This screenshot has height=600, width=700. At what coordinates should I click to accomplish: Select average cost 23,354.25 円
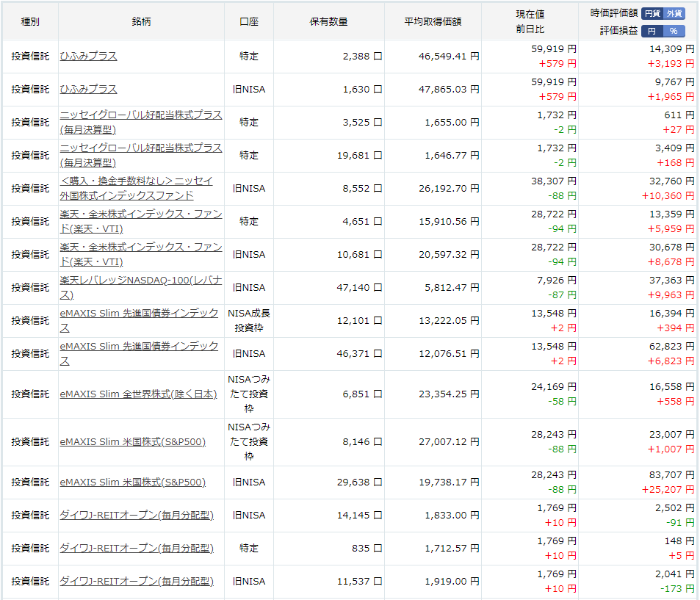[449, 394]
